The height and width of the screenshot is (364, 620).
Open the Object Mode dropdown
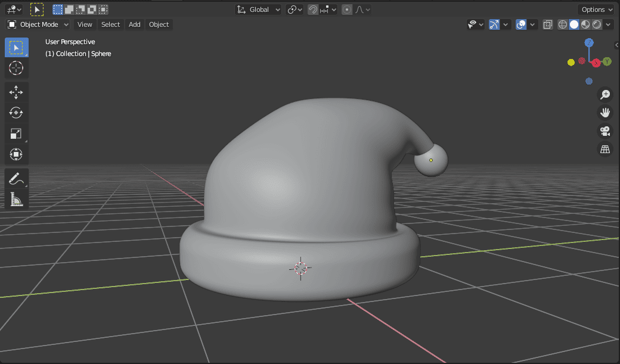click(38, 24)
